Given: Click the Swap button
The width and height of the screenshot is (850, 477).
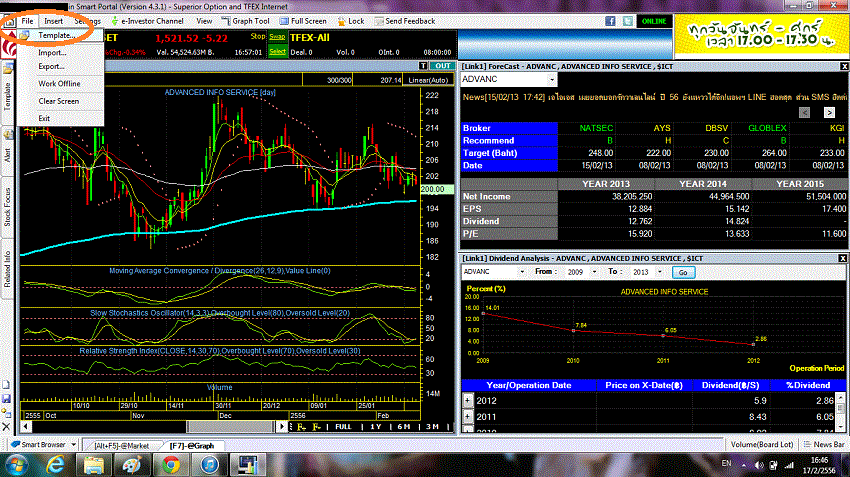Looking at the screenshot, I should click(277, 37).
